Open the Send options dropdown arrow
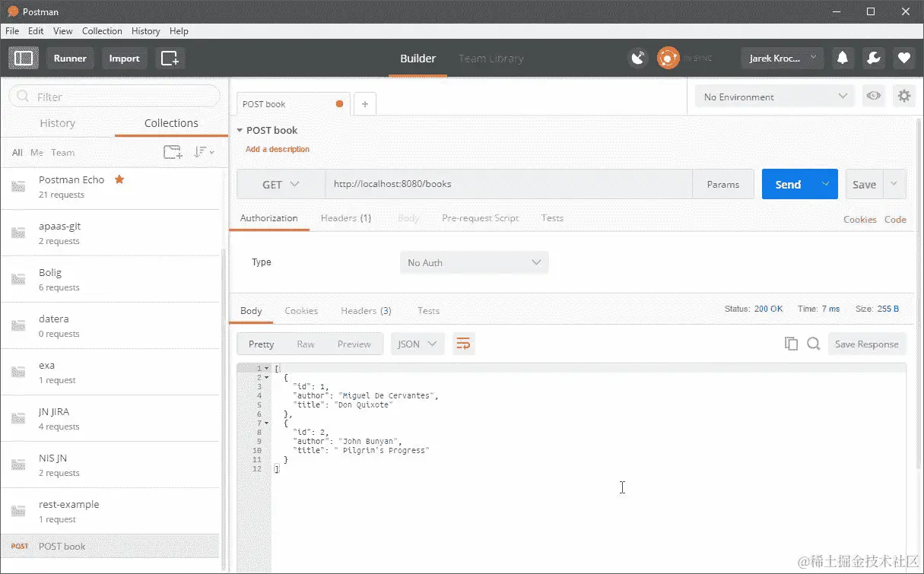The height and width of the screenshot is (574, 924). coord(825,184)
